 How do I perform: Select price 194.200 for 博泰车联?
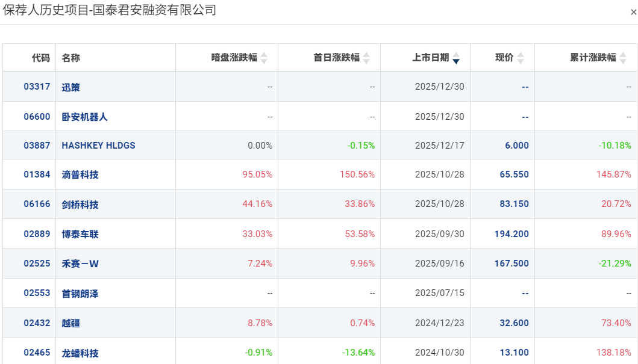511,234
